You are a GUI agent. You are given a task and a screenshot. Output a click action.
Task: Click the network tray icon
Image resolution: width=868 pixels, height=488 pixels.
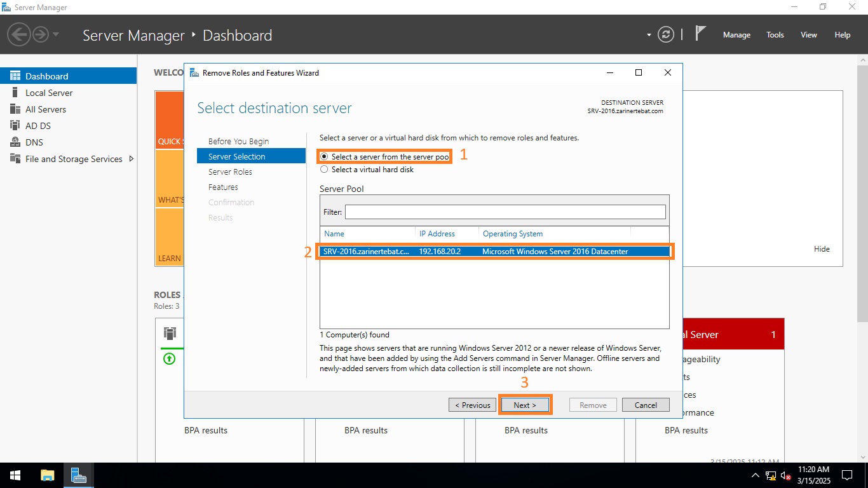(x=771, y=475)
